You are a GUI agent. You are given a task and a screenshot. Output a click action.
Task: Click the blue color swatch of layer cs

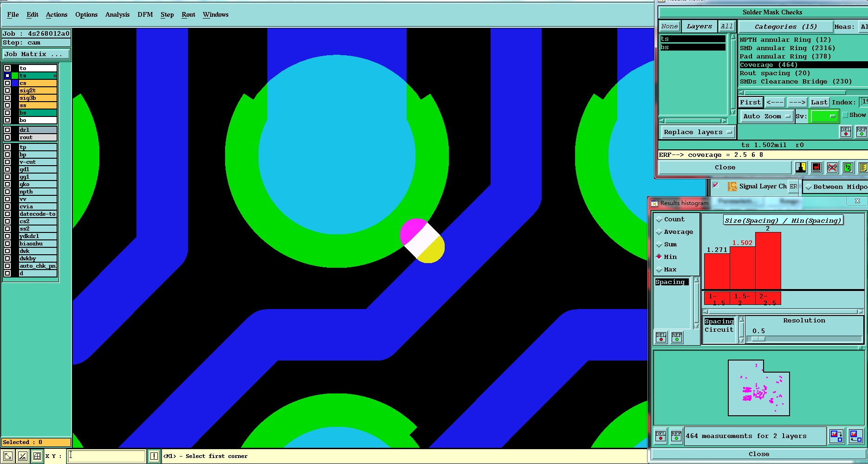point(15,83)
